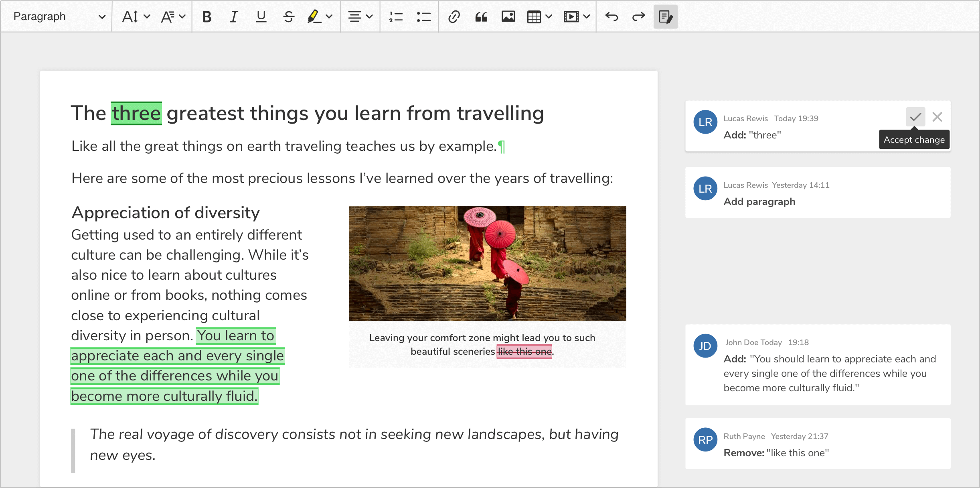
Task: Apply italic formatting
Action: coord(234,16)
